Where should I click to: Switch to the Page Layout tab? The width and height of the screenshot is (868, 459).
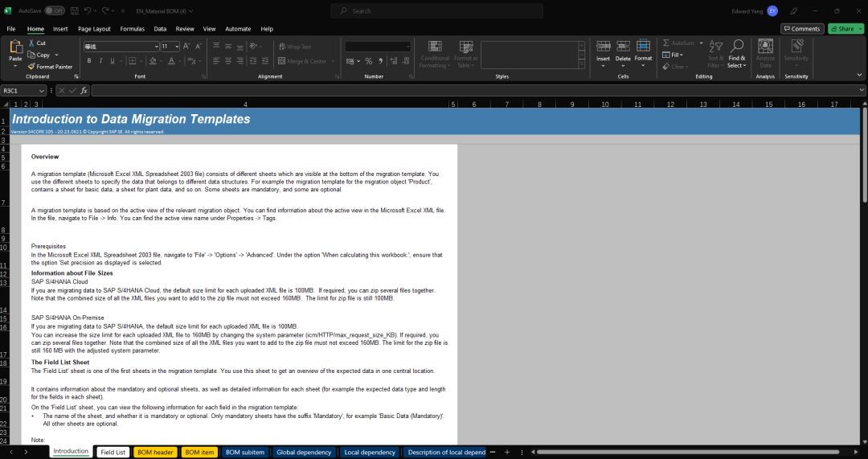click(x=94, y=29)
